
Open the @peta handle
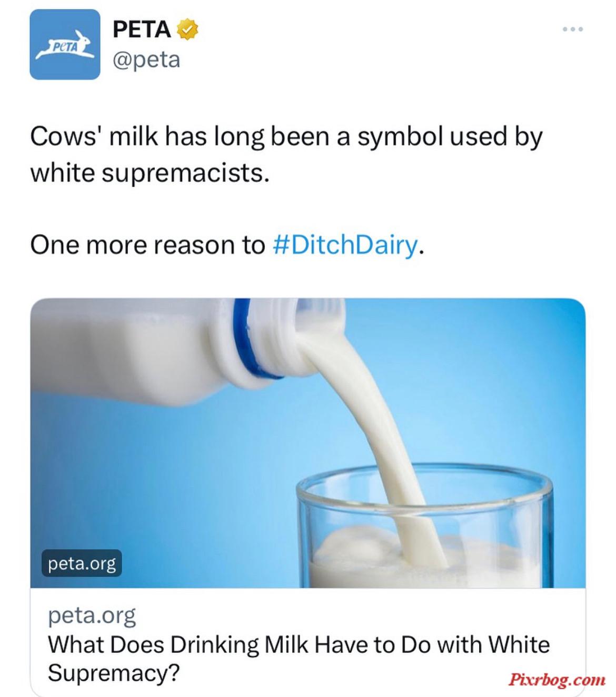click(x=146, y=59)
